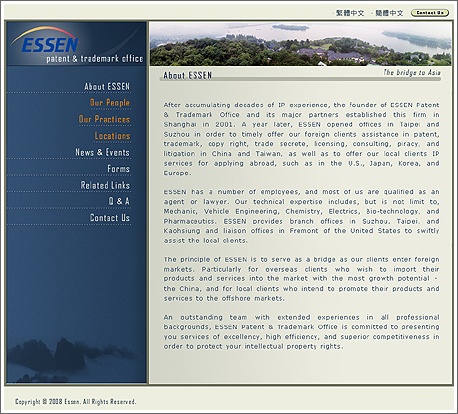Viewport: 458px width, 414px height.
Task: View News & Events page
Action: point(102,152)
